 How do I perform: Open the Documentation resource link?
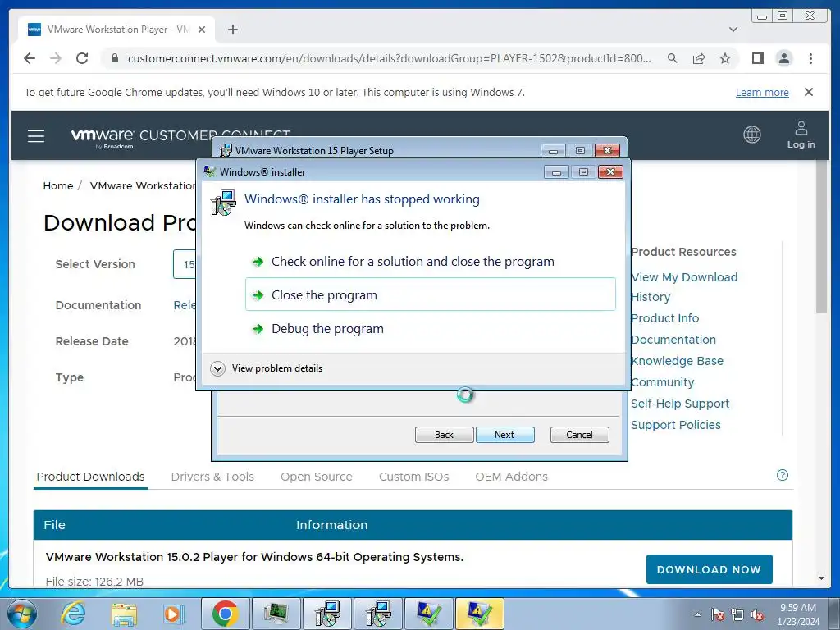point(673,340)
